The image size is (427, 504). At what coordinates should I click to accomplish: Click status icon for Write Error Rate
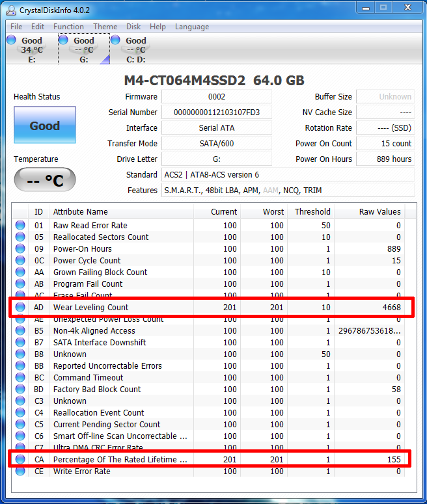[x=20, y=471]
